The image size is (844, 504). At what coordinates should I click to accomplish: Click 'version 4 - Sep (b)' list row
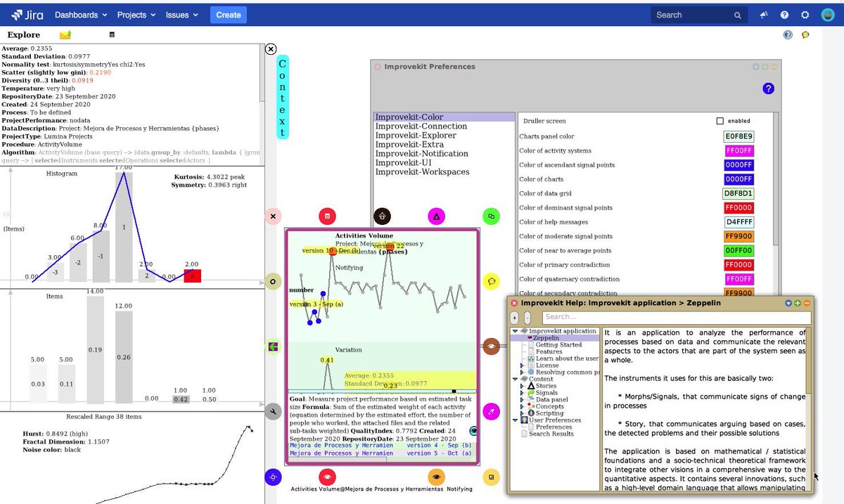[382, 445]
